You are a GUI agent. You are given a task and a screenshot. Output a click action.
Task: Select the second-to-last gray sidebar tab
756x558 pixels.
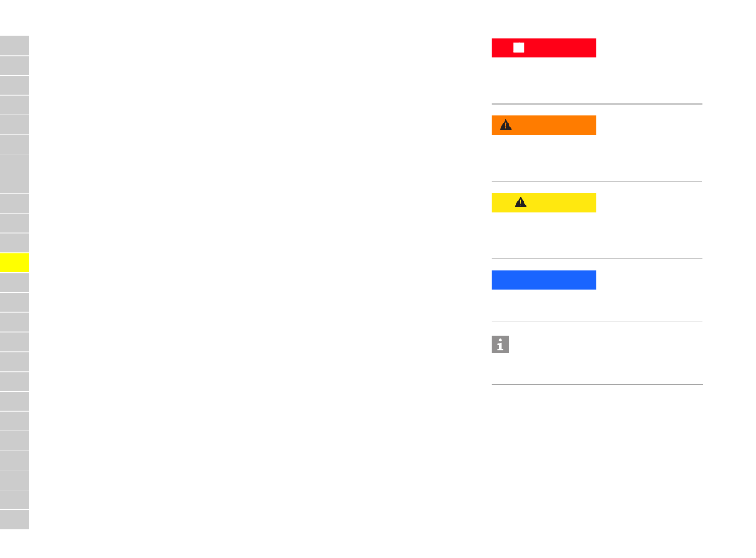tap(14, 500)
